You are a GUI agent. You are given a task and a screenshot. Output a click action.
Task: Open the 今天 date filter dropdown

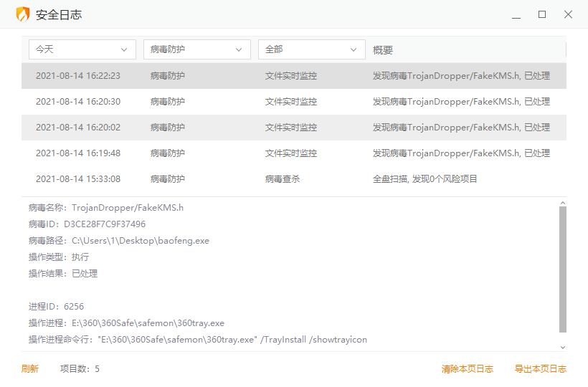click(x=82, y=49)
